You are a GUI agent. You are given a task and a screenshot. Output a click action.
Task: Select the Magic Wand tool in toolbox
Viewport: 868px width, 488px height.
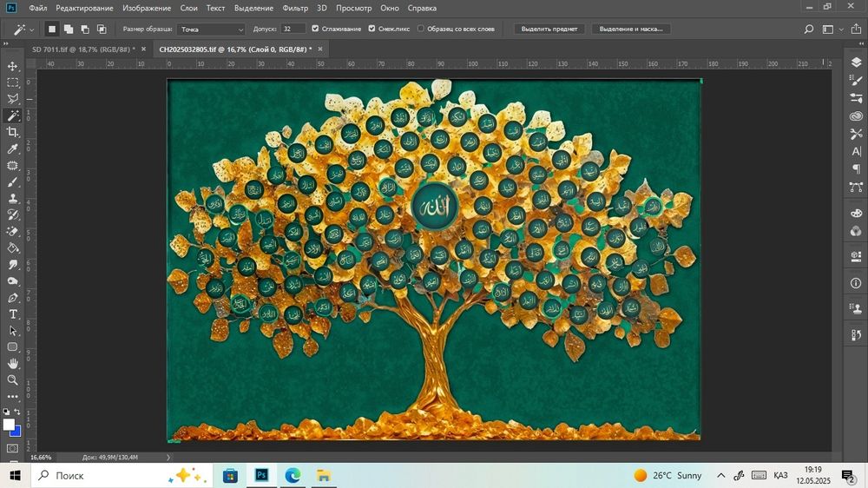[x=12, y=115]
